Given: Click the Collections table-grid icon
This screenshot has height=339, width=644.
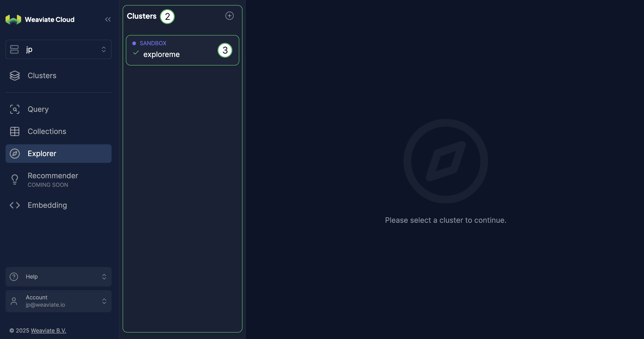Looking at the screenshot, I should tap(15, 131).
